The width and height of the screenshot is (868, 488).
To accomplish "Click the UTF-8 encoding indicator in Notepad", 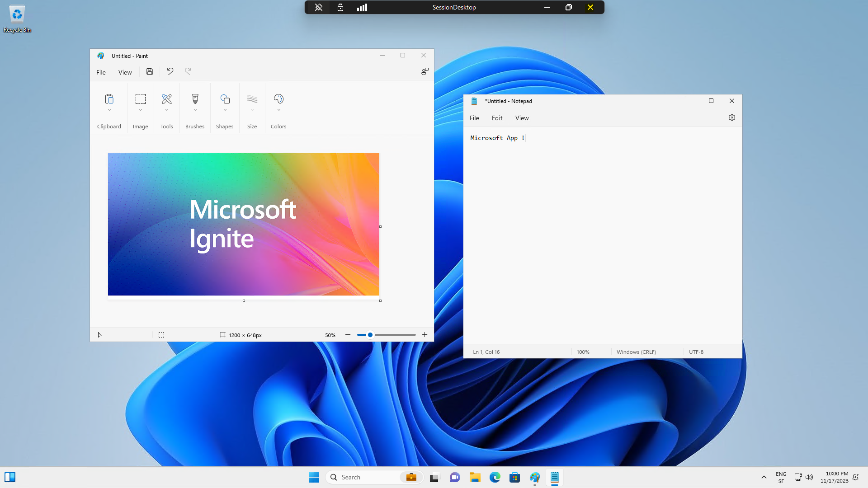I will click(696, 352).
